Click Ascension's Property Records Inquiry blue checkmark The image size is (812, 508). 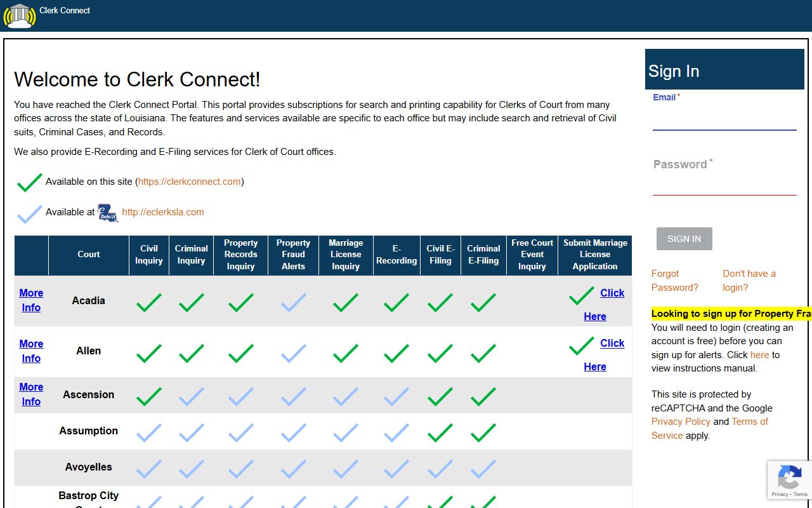pyautogui.click(x=241, y=397)
